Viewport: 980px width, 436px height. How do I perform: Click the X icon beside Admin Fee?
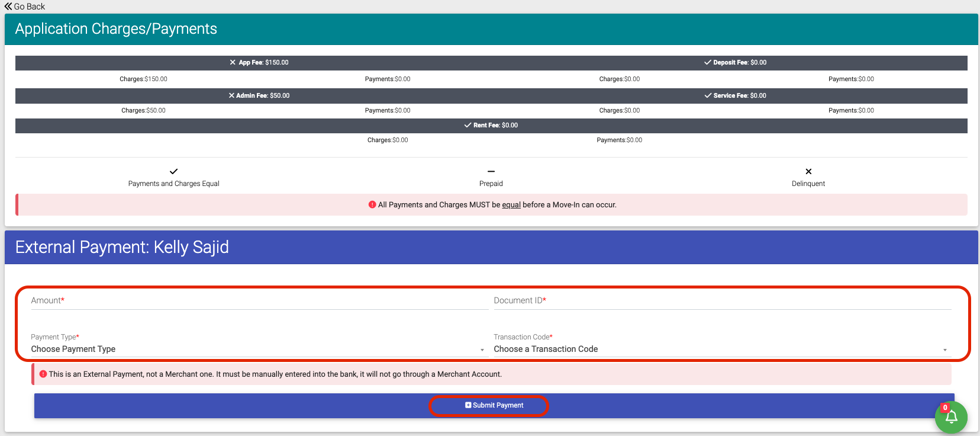pyautogui.click(x=231, y=95)
